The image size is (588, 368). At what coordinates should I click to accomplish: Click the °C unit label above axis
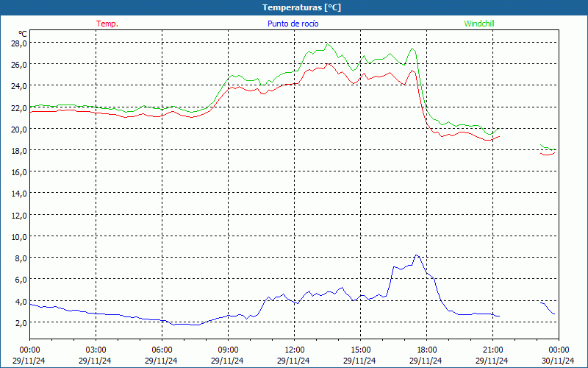[x=23, y=34]
